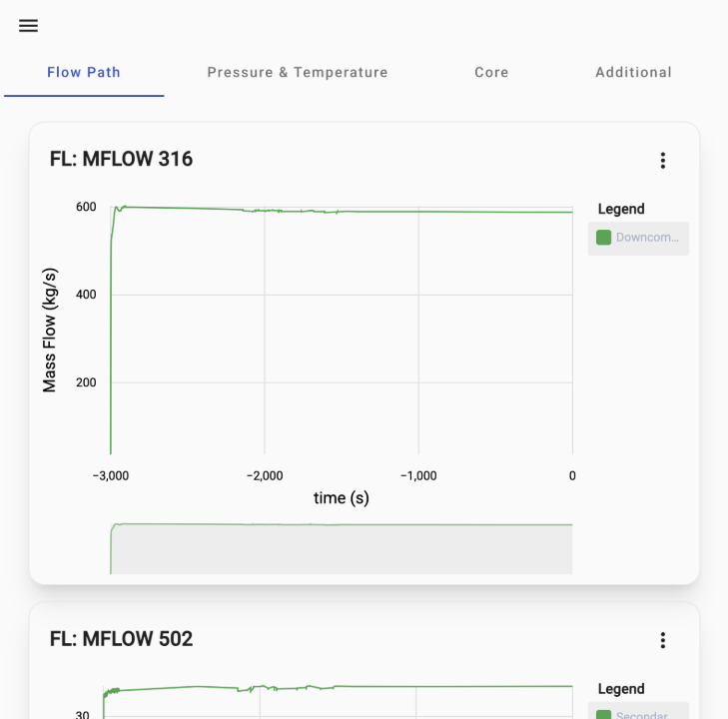Click the FL: MFLOW 502 title
This screenshot has width=728, height=719.
pyautogui.click(x=121, y=639)
